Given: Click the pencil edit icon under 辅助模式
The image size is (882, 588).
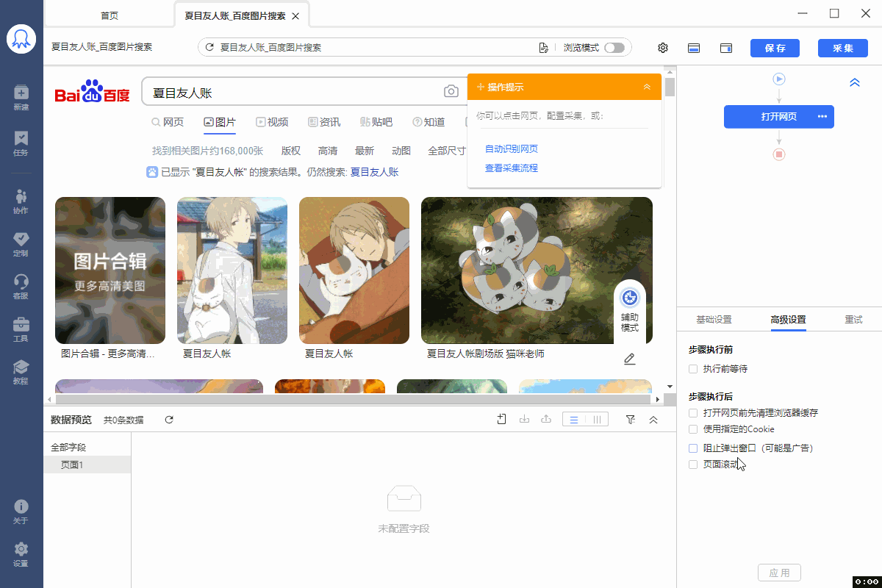Looking at the screenshot, I should point(629,359).
